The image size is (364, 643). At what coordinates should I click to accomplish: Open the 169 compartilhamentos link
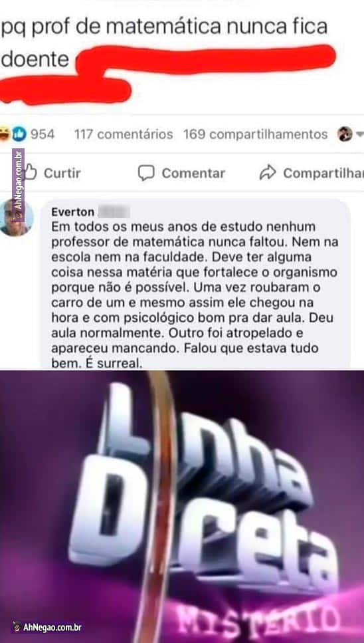pyautogui.click(x=256, y=134)
